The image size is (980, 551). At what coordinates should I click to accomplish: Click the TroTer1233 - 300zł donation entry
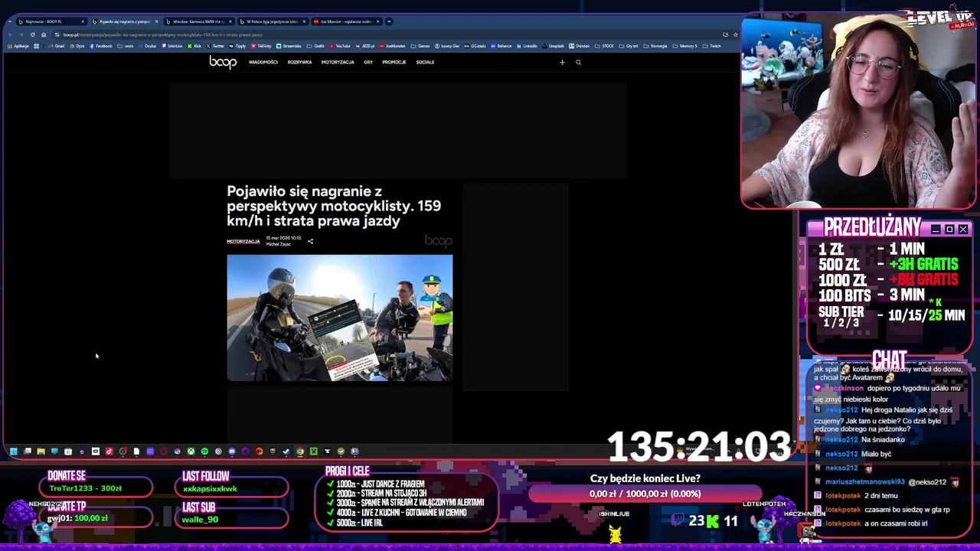pyautogui.click(x=85, y=488)
